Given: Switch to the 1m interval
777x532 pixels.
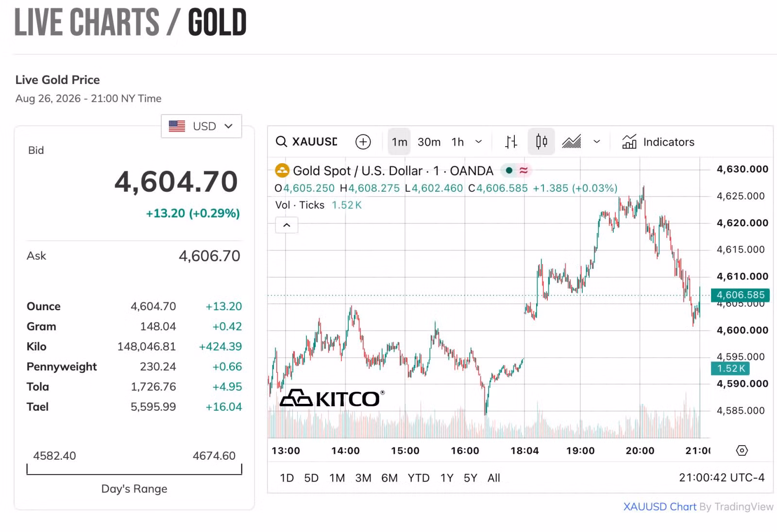Looking at the screenshot, I should 400,142.
